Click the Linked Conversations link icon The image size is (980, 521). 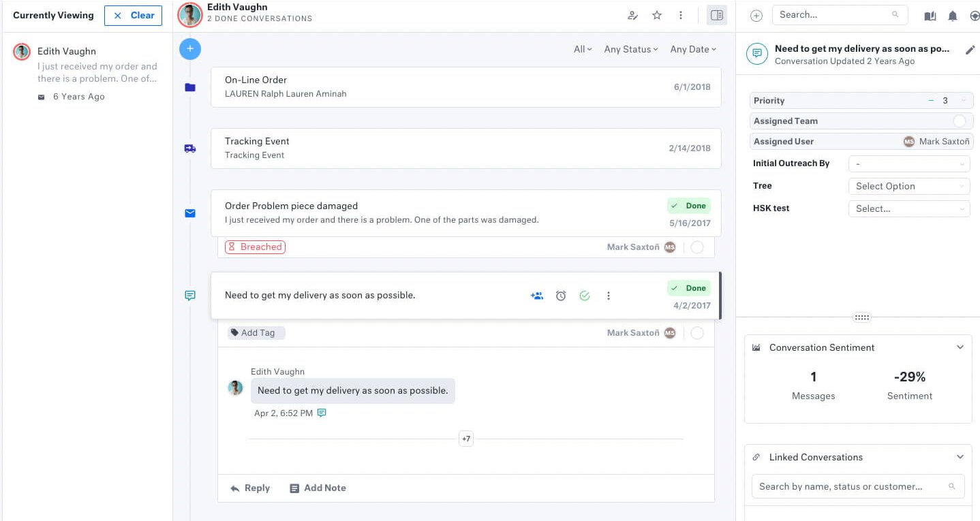[x=756, y=457]
